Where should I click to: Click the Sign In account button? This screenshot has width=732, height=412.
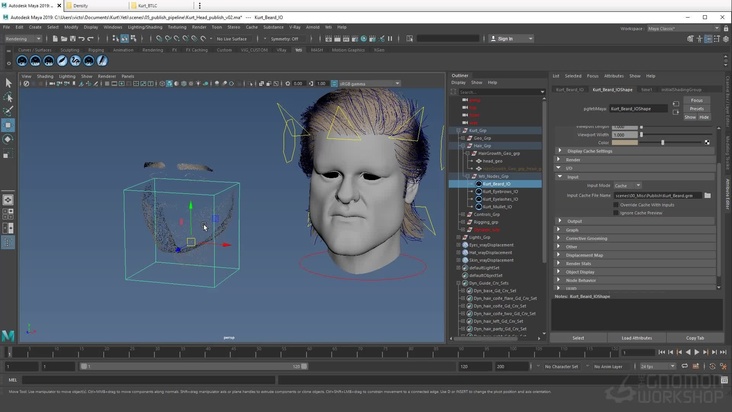[504, 39]
